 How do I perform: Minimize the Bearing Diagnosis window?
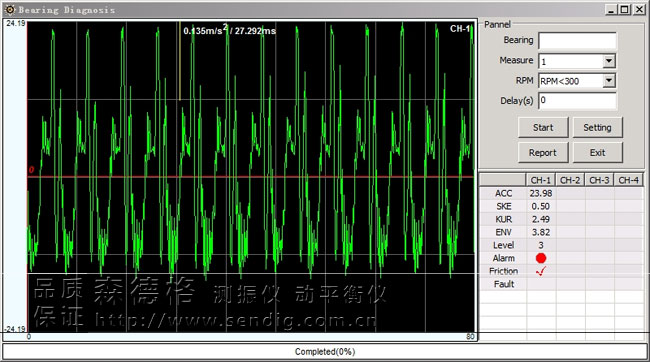[x=611, y=9]
